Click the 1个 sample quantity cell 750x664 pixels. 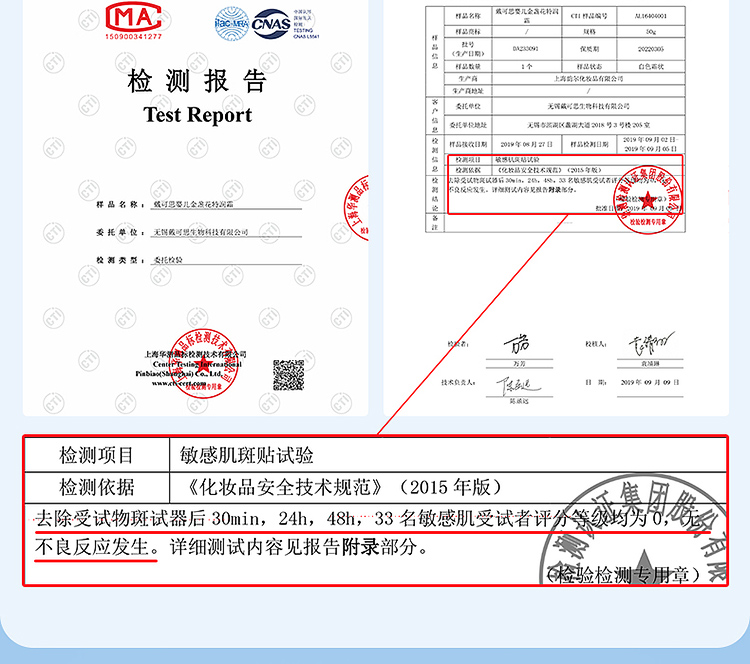coord(527,66)
